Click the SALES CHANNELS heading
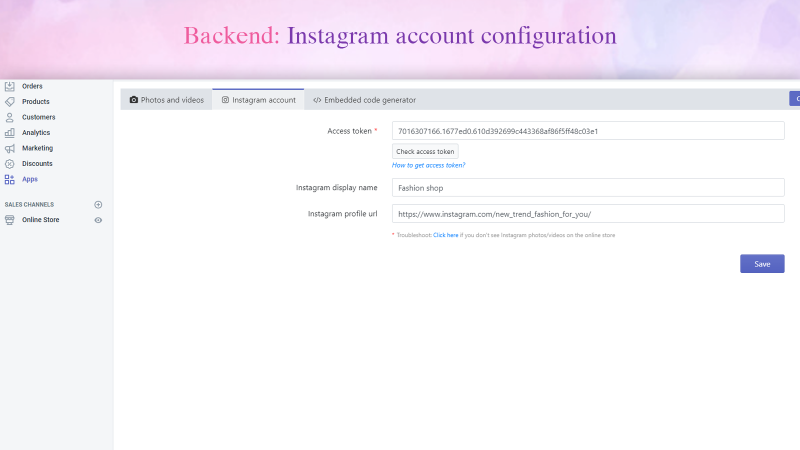Image resolution: width=800 pixels, height=450 pixels. [29, 205]
